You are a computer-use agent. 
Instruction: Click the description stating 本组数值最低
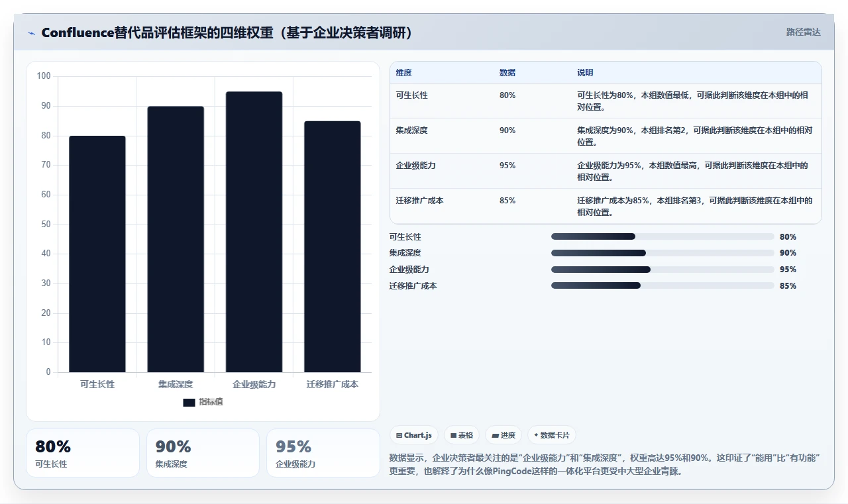click(x=693, y=101)
